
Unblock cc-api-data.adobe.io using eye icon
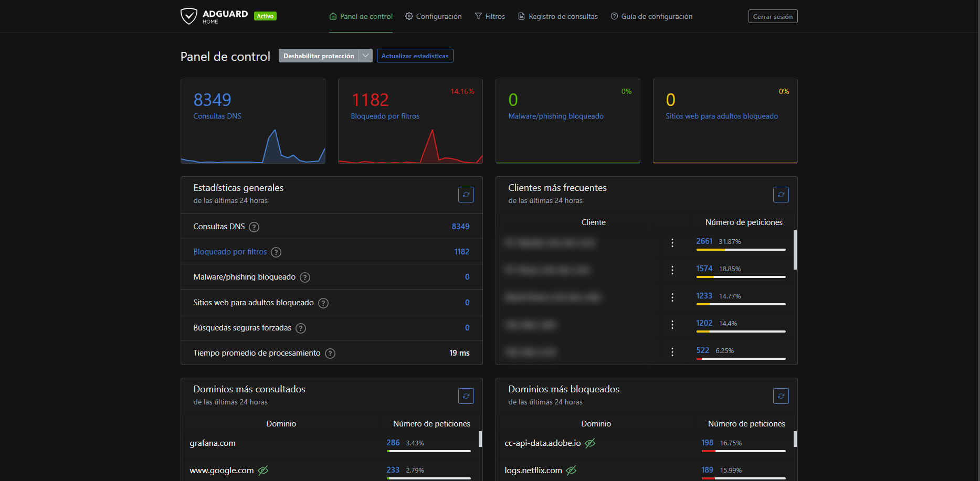[x=590, y=443]
